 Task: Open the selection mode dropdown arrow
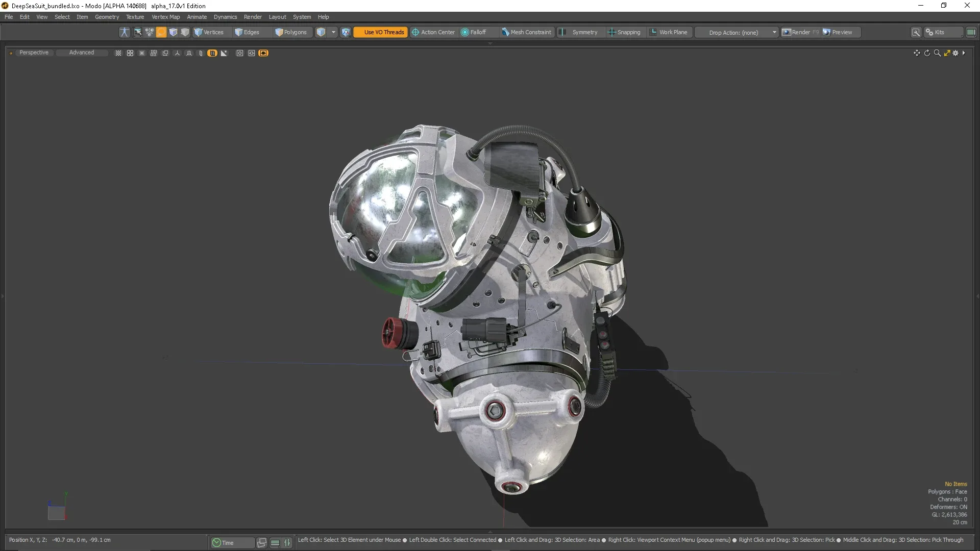(333, 32)
